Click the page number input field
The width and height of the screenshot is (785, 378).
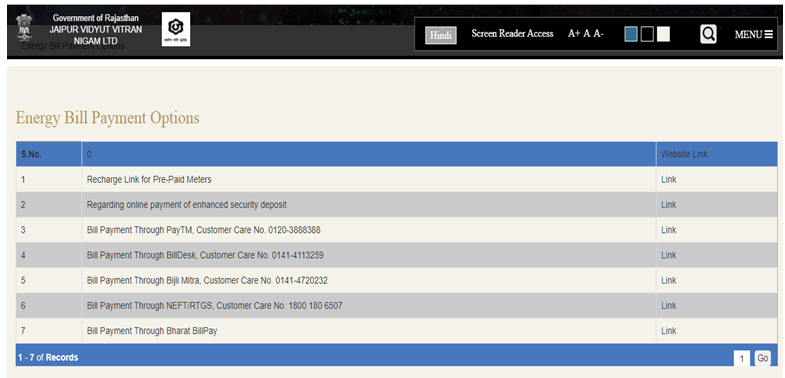(x=742, y=358)
